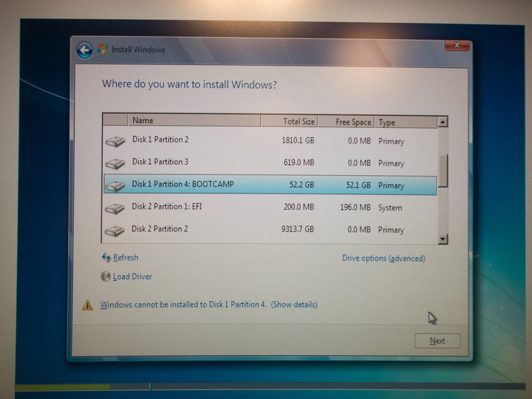Click the partition list scrollbar thumb
Viewport: 532px width, 399px height.
coord(442,171)
